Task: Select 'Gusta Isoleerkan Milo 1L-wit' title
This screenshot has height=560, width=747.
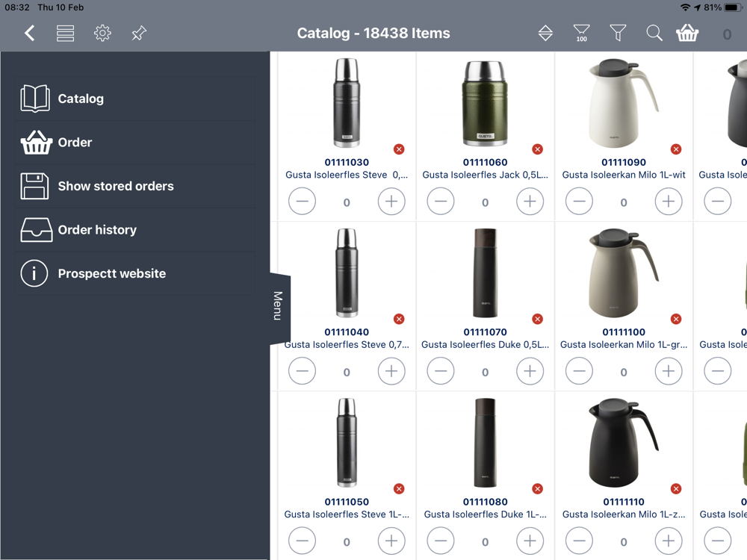Action: [x=624, y=175]
